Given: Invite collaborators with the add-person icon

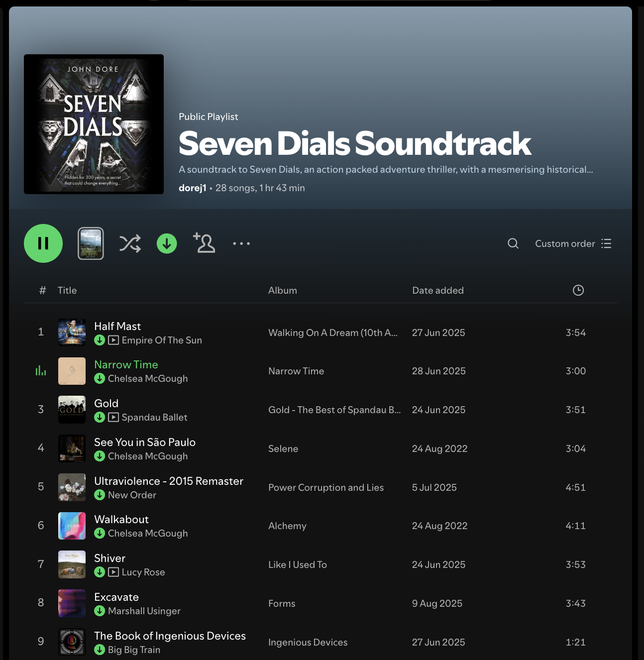Looking at the screenshot, I should (204, 243).
